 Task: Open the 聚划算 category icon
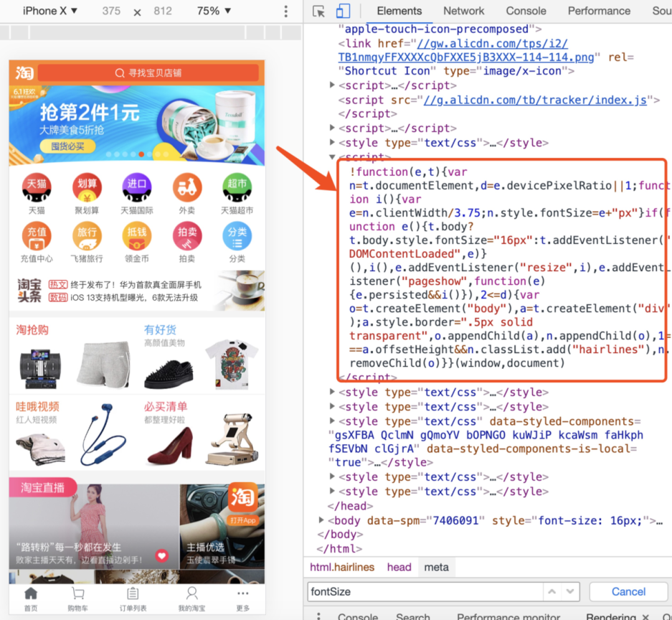click(x=87, y=188)
